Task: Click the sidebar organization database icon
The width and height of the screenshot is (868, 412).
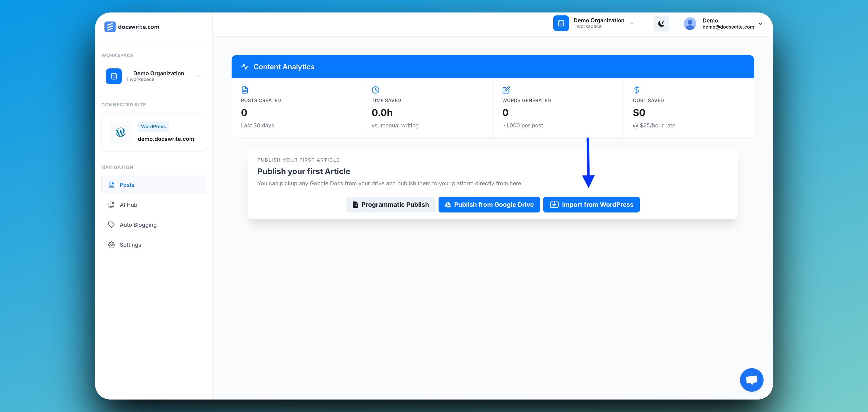Action: pyautogui.click(x=114, y=76)
